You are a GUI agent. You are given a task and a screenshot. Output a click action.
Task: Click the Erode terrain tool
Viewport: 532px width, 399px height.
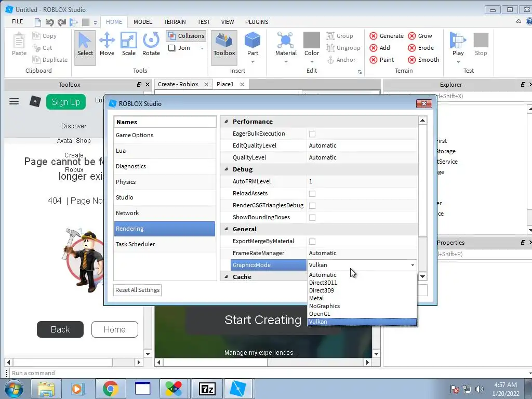coord(421,48)
